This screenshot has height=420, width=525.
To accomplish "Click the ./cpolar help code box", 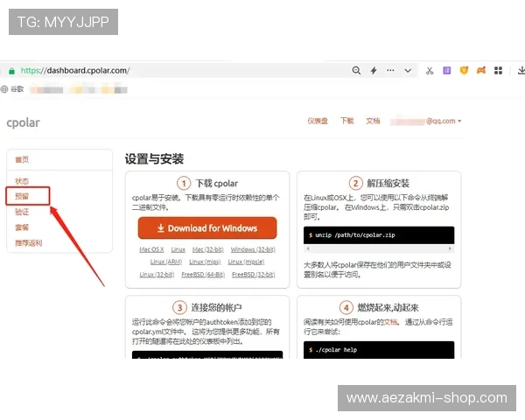I will (379, 350).
